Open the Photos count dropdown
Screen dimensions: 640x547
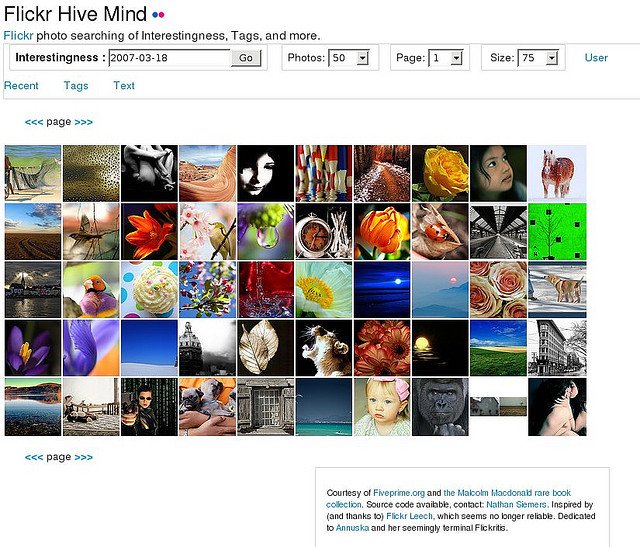click(362, 58)
